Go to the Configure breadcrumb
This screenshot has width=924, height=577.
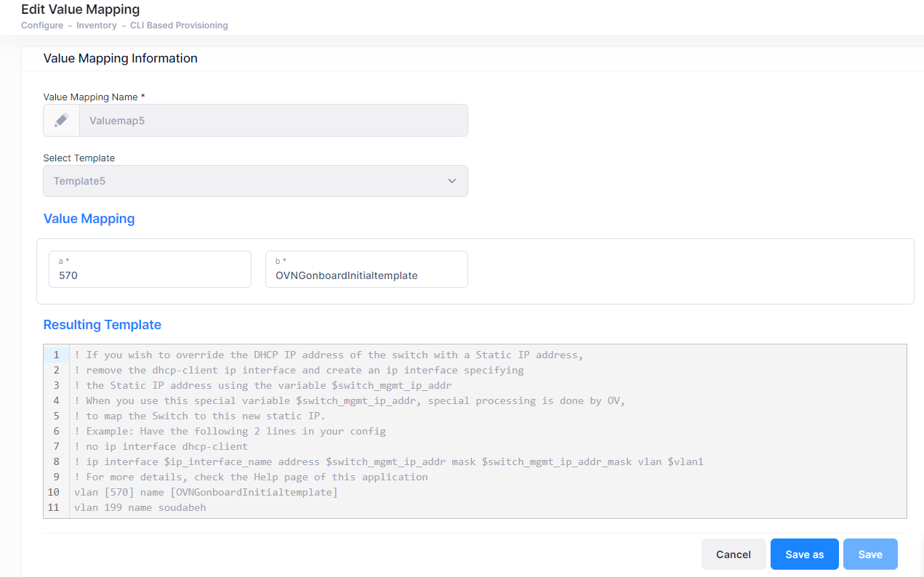coord(41,25)
